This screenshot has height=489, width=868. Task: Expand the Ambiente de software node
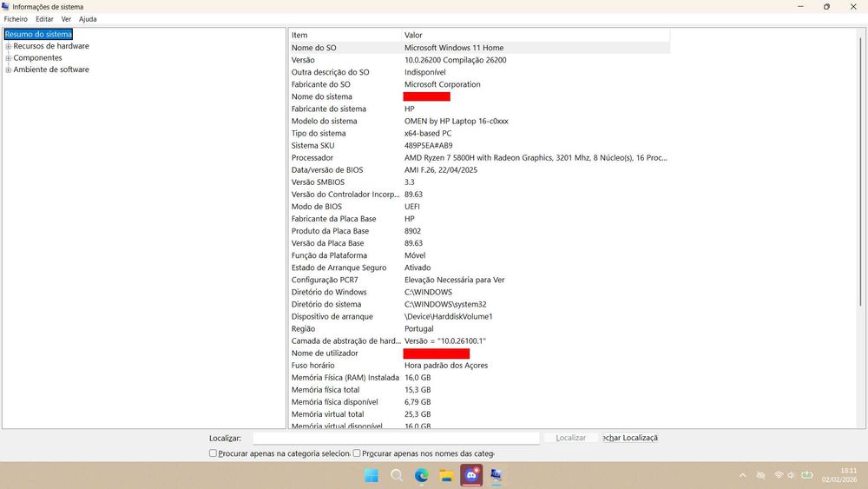(9, 69)
